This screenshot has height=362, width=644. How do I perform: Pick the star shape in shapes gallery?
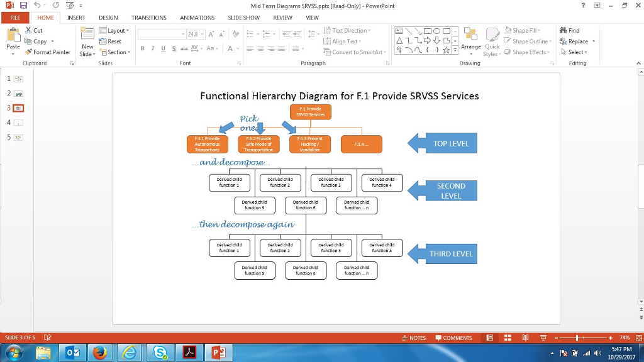click(x=445, y=50)
